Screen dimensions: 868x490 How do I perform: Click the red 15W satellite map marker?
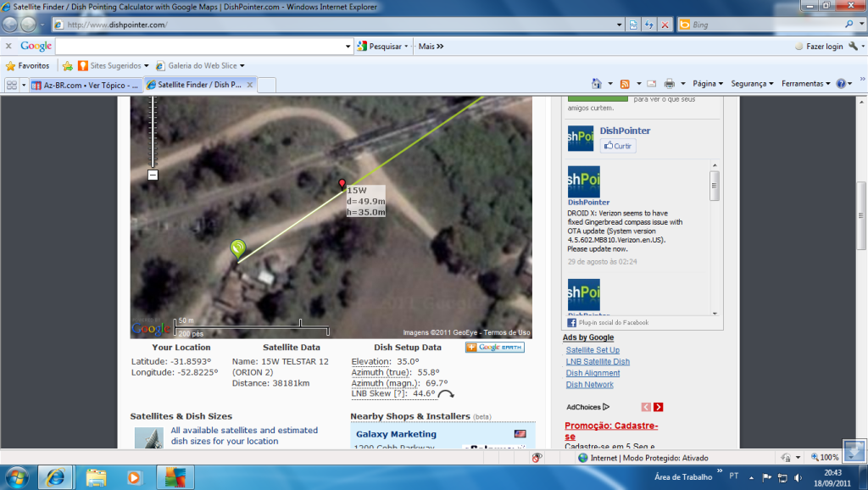tap(342, 183)
